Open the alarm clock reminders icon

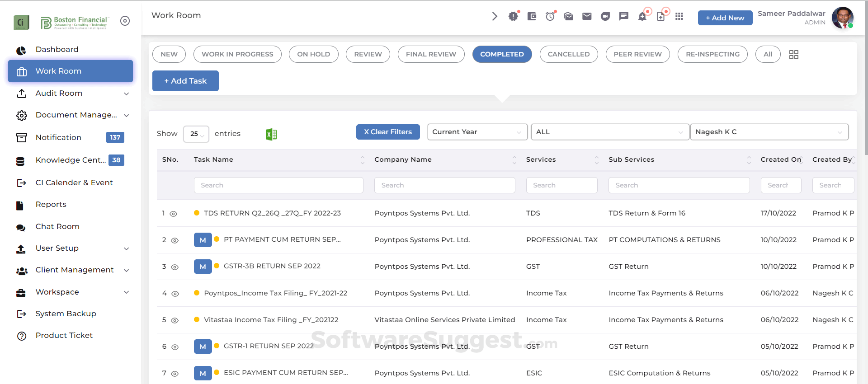click(x=550, y=17)
